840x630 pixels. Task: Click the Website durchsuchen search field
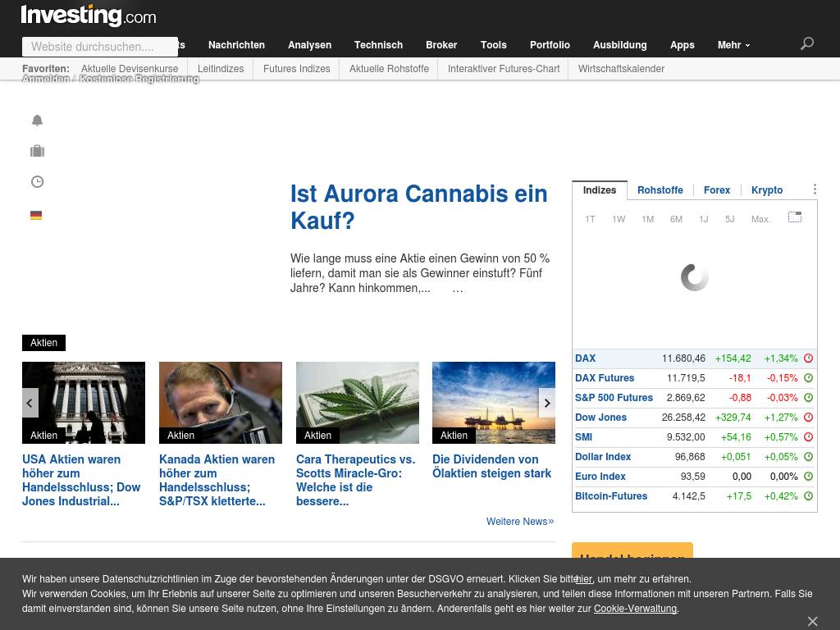click(99, 47)
